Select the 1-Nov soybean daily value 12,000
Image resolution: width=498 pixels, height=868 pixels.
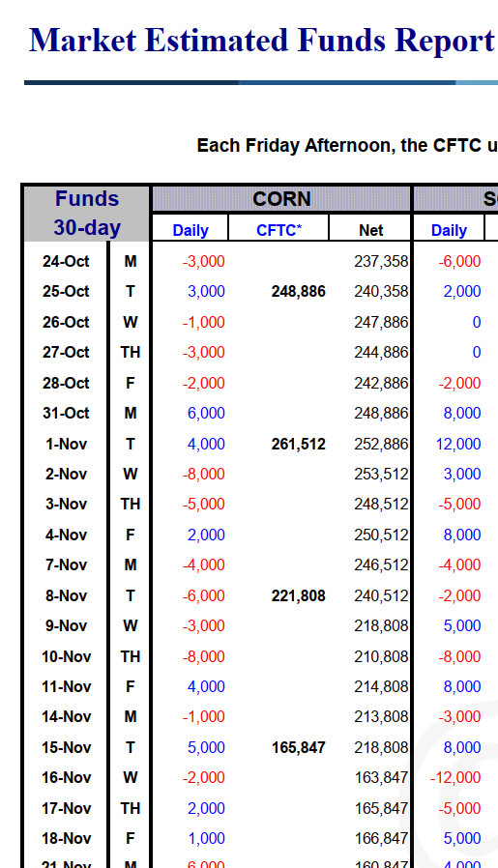[x=458, y=444]
